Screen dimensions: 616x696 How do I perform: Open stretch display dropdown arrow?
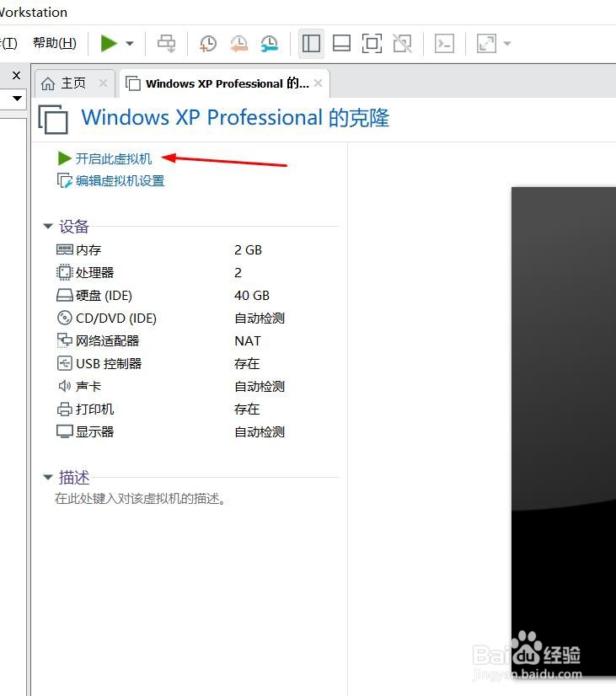[507, 44]
